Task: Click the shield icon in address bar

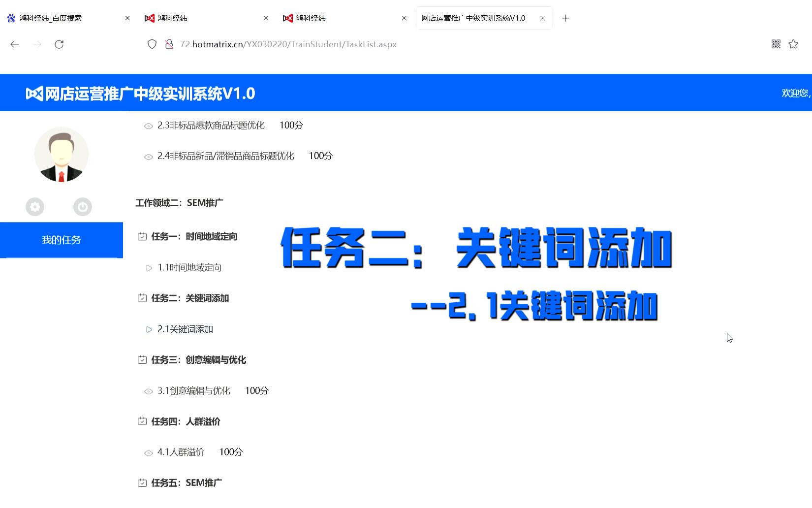Action: click(152, 44)
